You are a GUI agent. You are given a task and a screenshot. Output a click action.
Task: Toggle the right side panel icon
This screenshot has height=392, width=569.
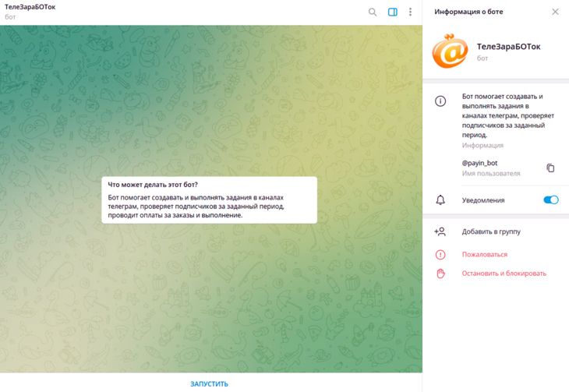[x=393, y=12]
